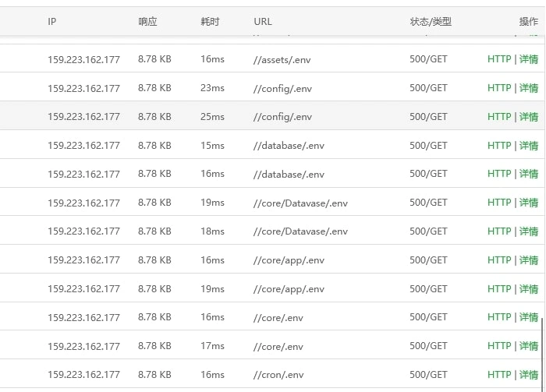Click HTTP link for //assets/.env row
Viewport: 546px width, 392px height.
(x=499, y=59)
